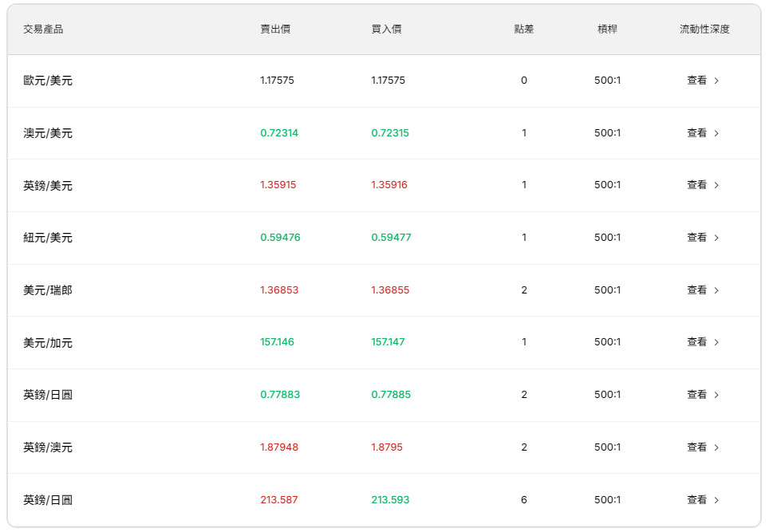Click spread value 6 in 213.587 row
The height and width of the screenshot is (532, 769).
tap(524, 499)
